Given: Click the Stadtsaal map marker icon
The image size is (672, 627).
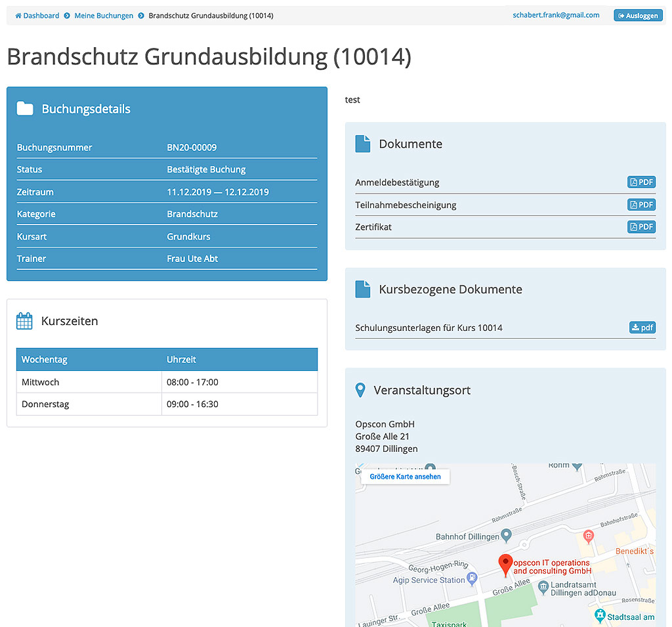Looking at the screenshot, I should (x=599, y=616).
